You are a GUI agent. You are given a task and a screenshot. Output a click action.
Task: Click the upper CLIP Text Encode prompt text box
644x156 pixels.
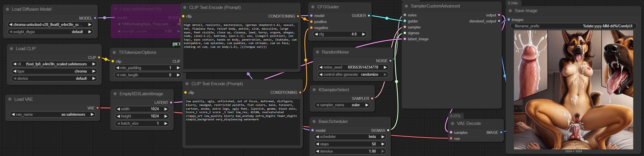tap(241, 46)
